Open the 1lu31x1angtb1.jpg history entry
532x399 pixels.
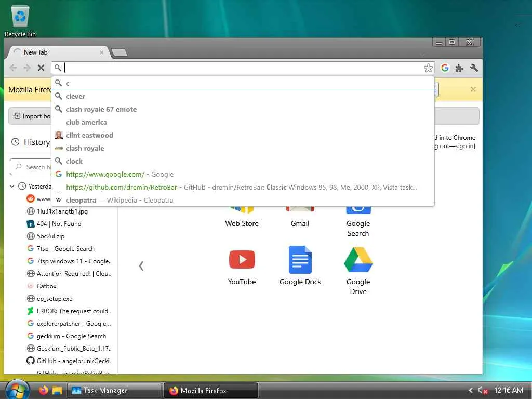point(57,211)
